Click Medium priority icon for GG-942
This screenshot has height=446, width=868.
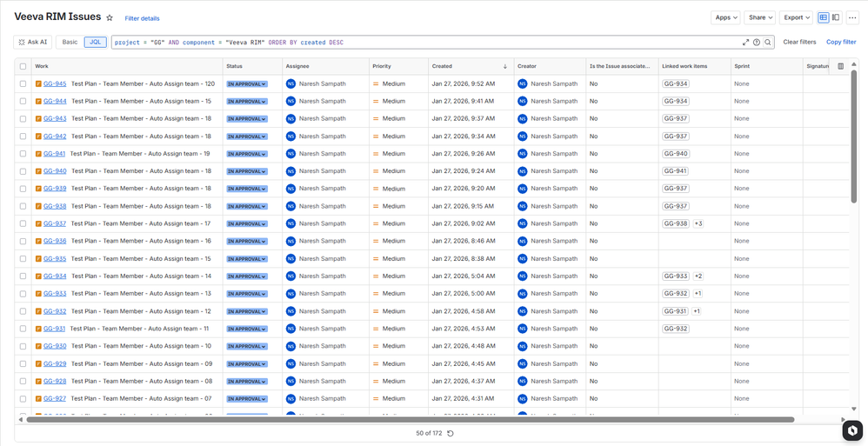pos(376,136)
